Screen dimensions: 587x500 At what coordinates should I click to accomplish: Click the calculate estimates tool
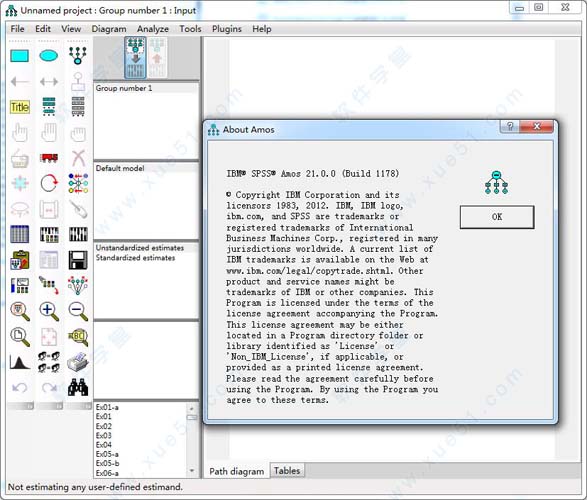tap(78, 234)
